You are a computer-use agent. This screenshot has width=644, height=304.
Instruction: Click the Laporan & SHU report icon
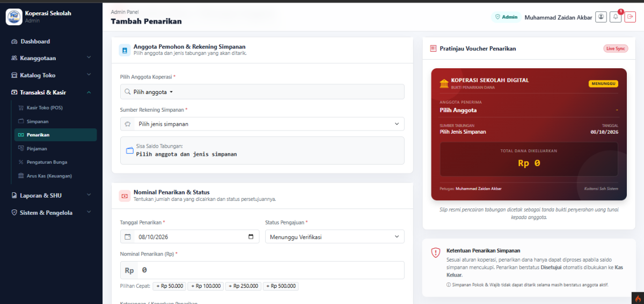tap(14, 196)
